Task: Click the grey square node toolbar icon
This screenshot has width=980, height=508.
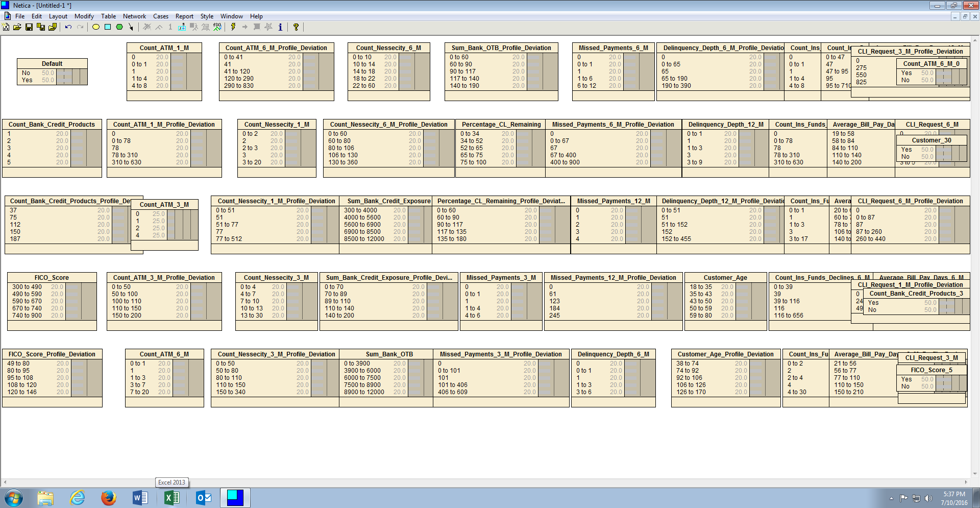Action: coord(257,27)
